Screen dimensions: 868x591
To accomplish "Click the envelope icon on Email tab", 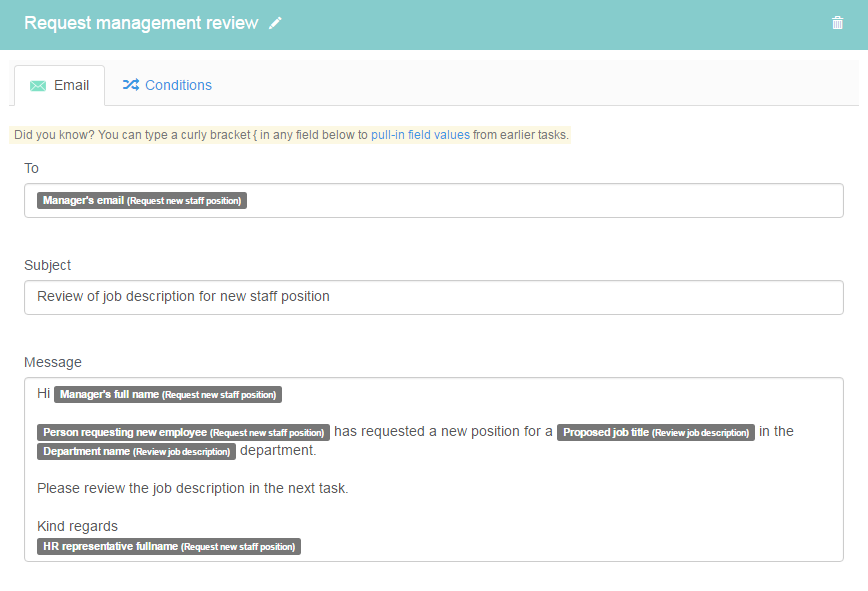I will (38, 86).
